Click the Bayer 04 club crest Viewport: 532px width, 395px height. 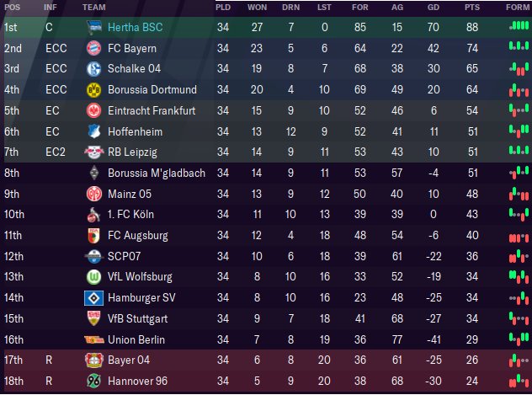click(93, 360)
